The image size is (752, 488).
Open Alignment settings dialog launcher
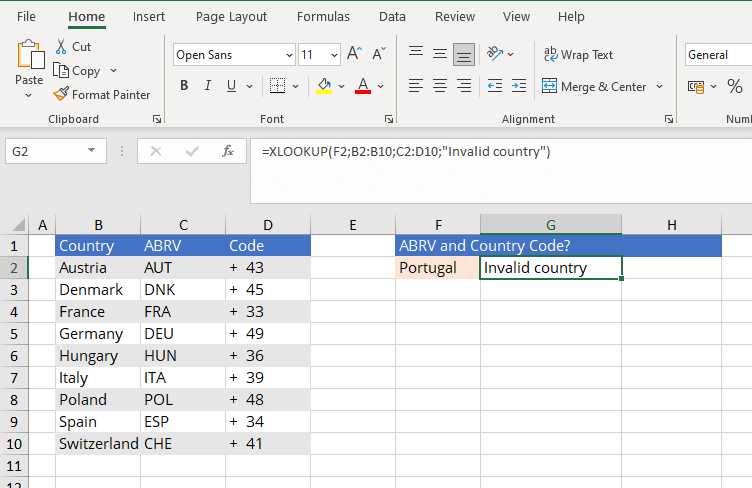[x=669, y=119]
